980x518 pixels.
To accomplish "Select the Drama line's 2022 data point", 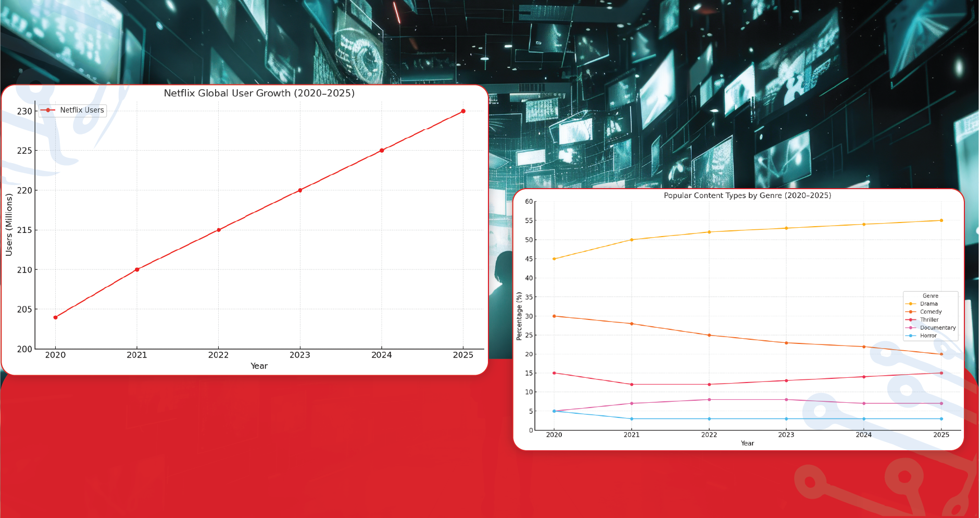I will click(x=709, y=232).
